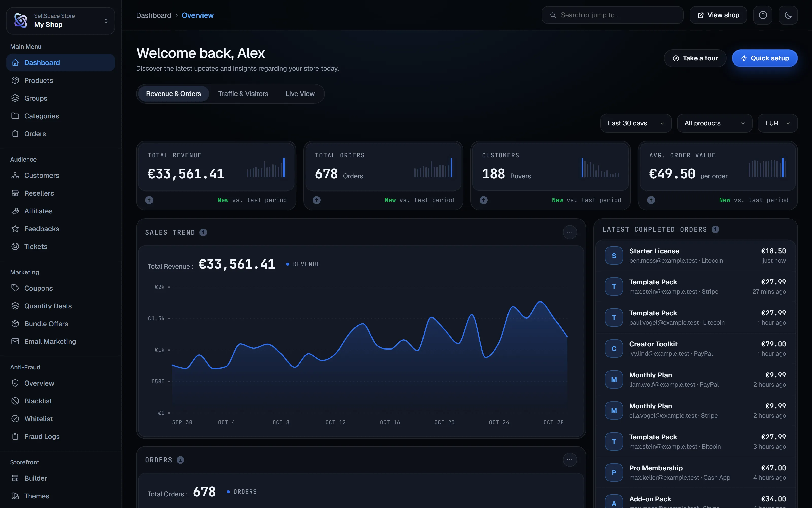Open Whitelist under Anti-Fraud
The width and height of the screenshot is (812, 508).
tap(60, 419)
